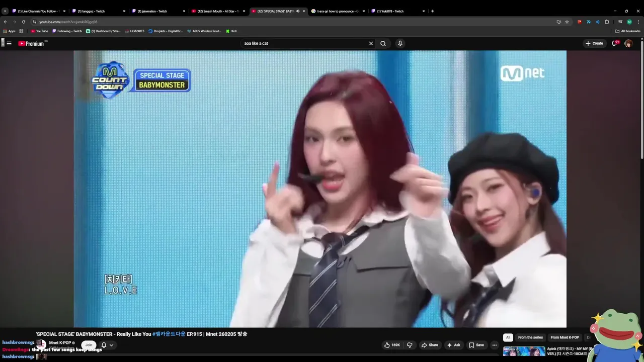Click the Create button
Viewport: 644px width, 362px height.
coord(594,43)
